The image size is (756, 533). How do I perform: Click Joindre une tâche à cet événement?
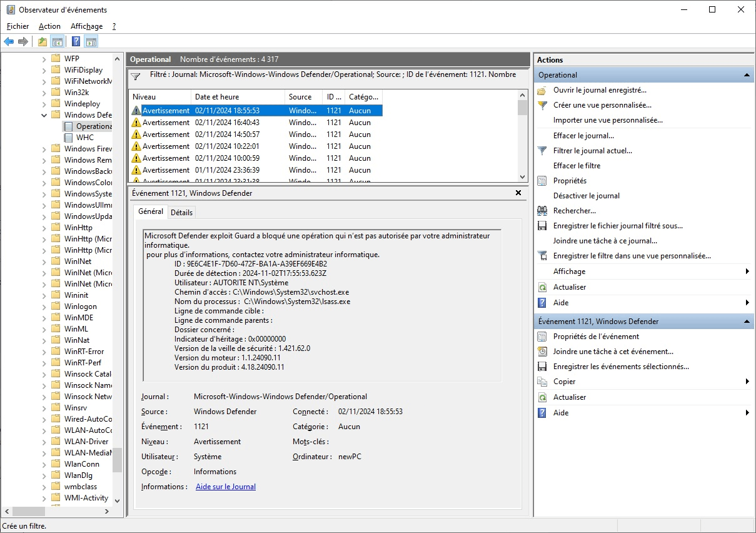point(613,352)
